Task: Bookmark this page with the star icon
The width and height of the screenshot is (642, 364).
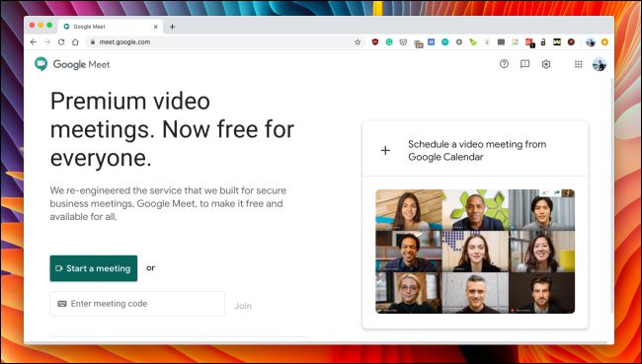Action: [x=358, y=42]
